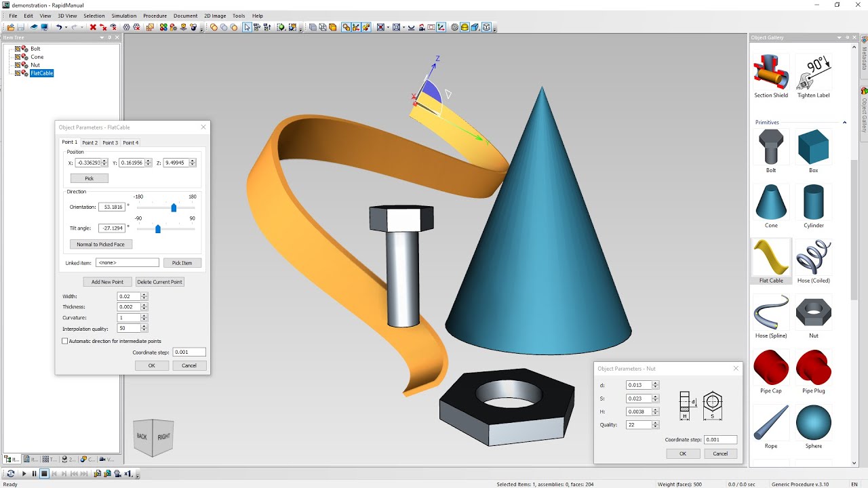Click Delete Current Point button

(159, 282)
